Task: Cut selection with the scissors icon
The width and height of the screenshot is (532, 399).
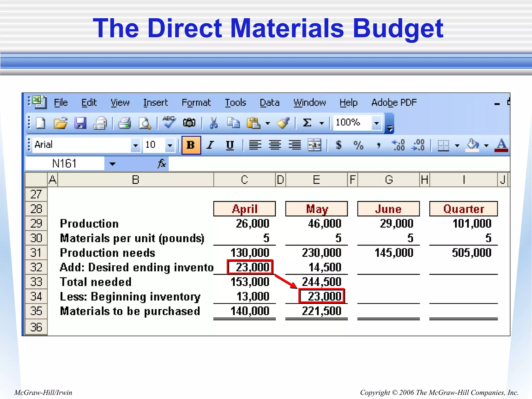Action: pos(214,123)
